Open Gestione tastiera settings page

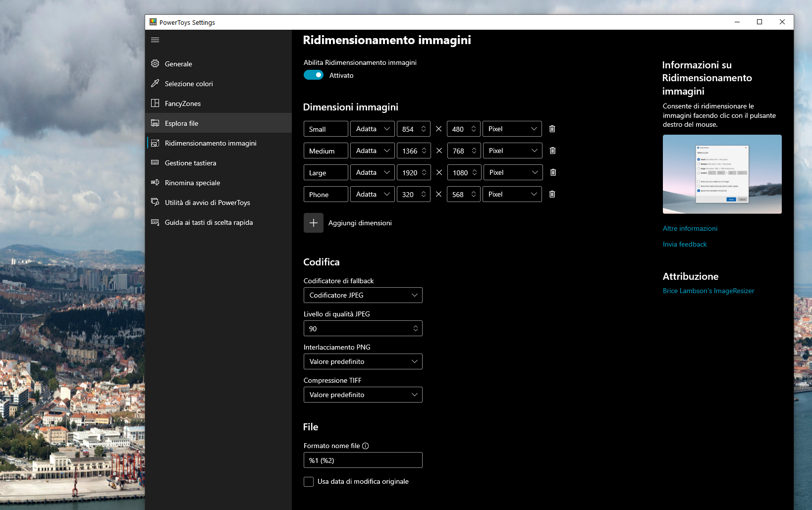pyautogui.click(x=218, y=162)
